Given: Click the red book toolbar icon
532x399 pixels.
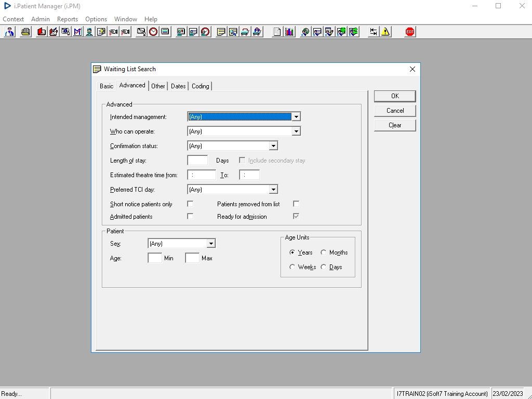Looking at the screenshot, I should tap(42, 32).
